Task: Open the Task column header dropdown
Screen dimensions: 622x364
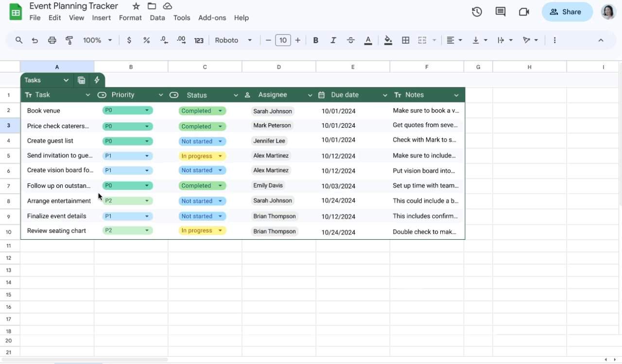Action: click(88, 95)
